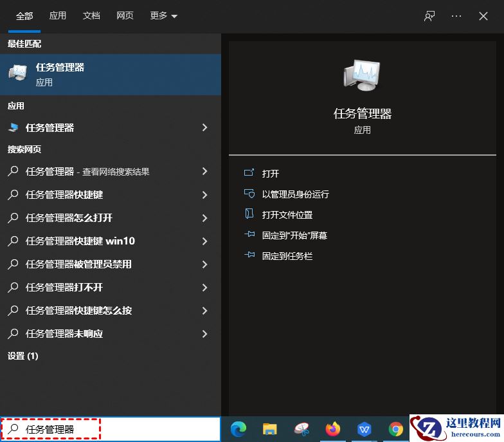
Task: Expand arrow for 任务管理器快捷键 win10
Action: (204, 241)
